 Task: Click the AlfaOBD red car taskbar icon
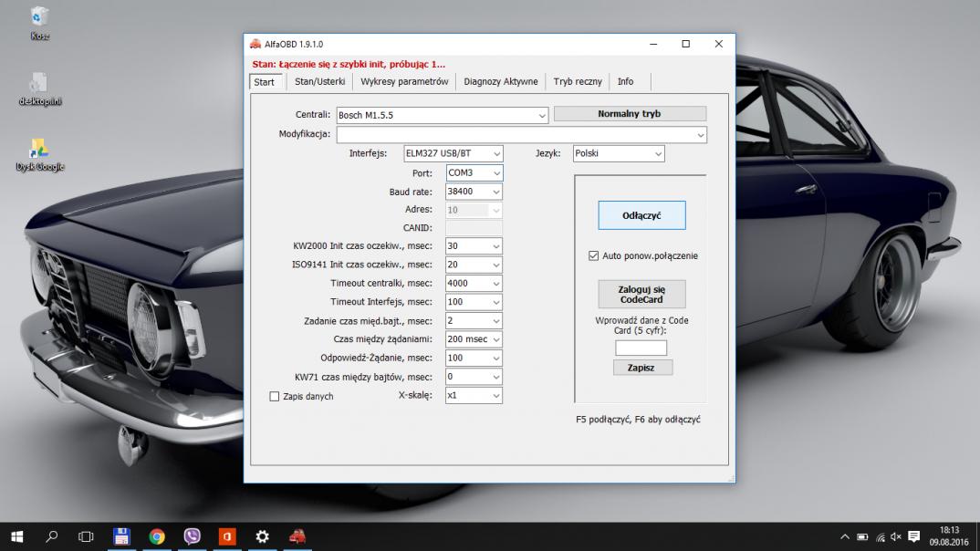(297, 536)
